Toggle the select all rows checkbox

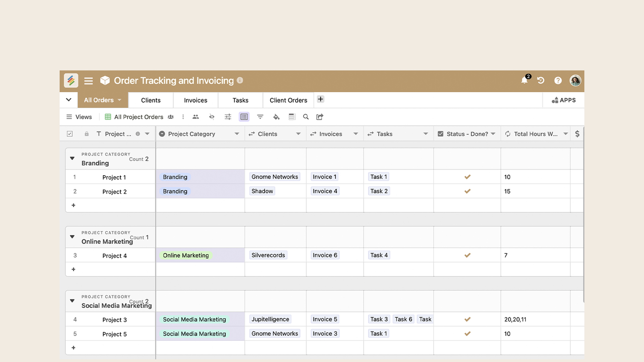click(70, 134)
